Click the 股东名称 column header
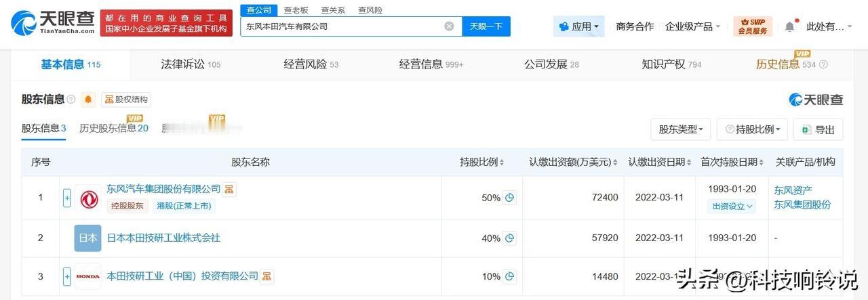Image resolution: width=868 pixels, height=300 pixels. pos(251,163)
